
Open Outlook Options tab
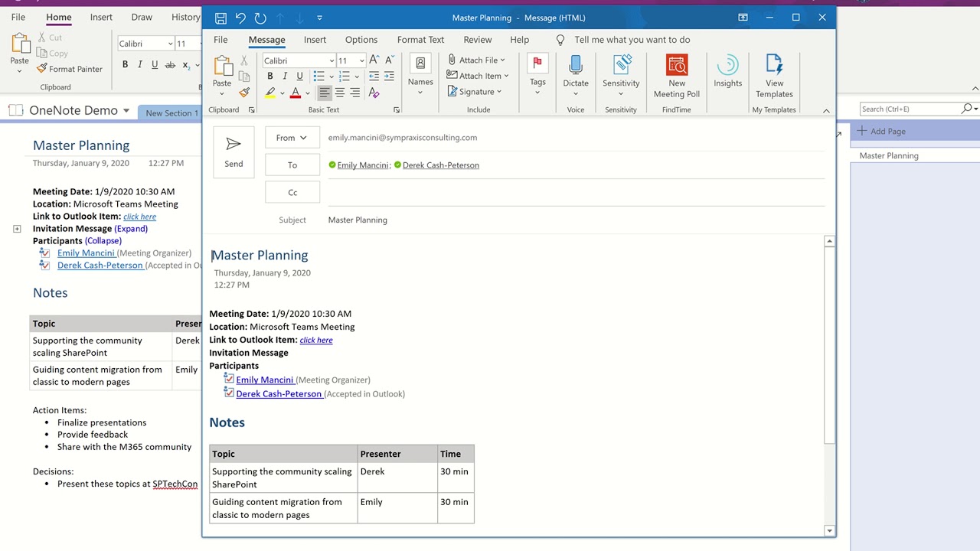(x=361, y=40)
